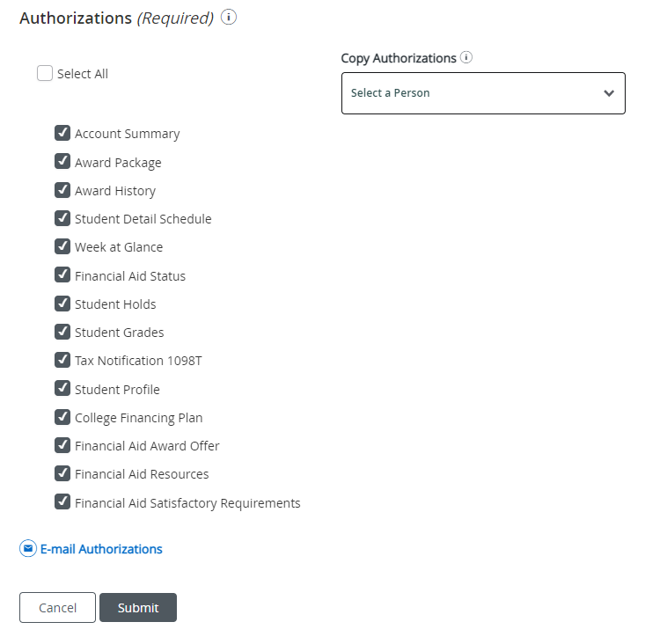Screen dimensions: 645x644
Task: Open the E-mail Authorizations link
Action: tap(101, 549)
